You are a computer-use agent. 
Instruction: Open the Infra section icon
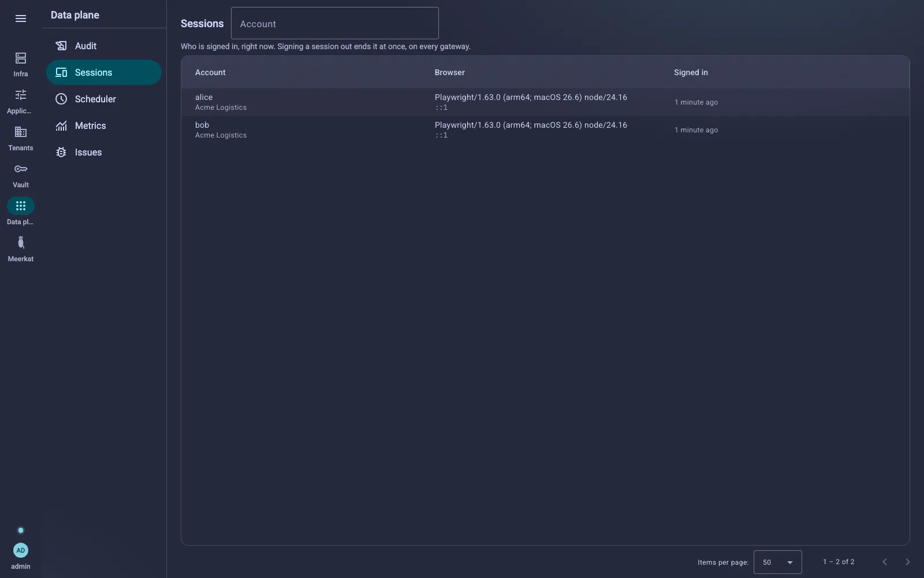pos(21,58)
